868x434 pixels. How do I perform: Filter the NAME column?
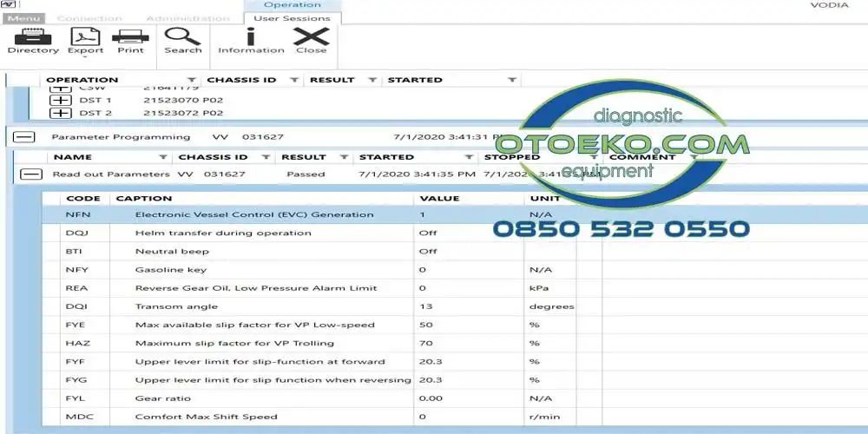pos(163,157)
